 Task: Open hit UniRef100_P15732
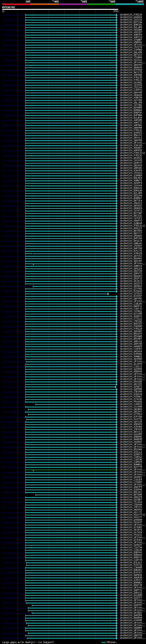[x=131, y=565]
